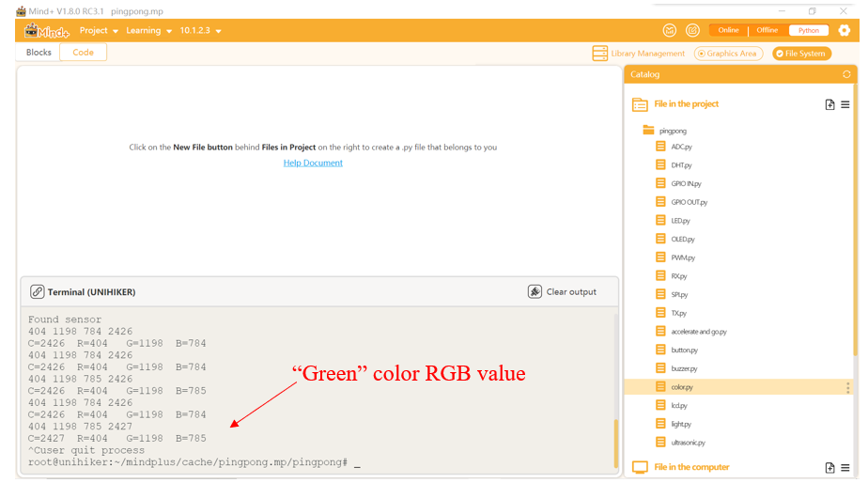868x483 pixels.
Task: Click 'File in the computer' heading
Action: tap(692, 467)
